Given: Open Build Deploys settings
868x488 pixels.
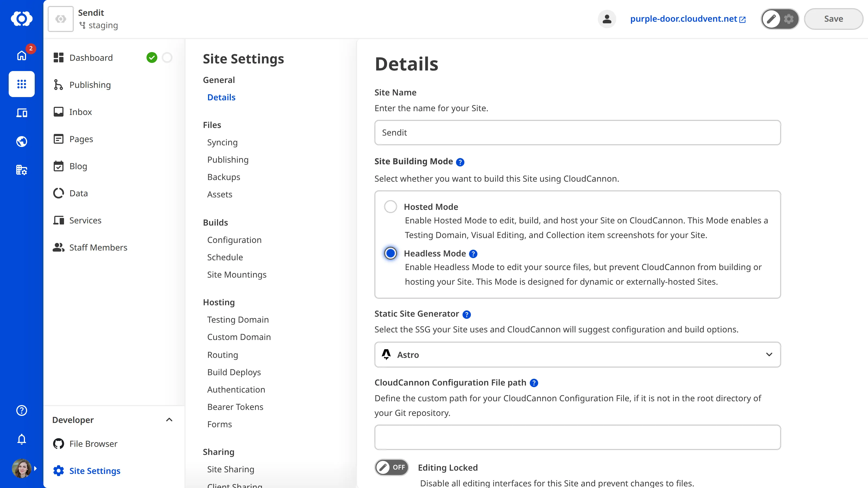Looking at the screenshot, I should tap(234, 372).
